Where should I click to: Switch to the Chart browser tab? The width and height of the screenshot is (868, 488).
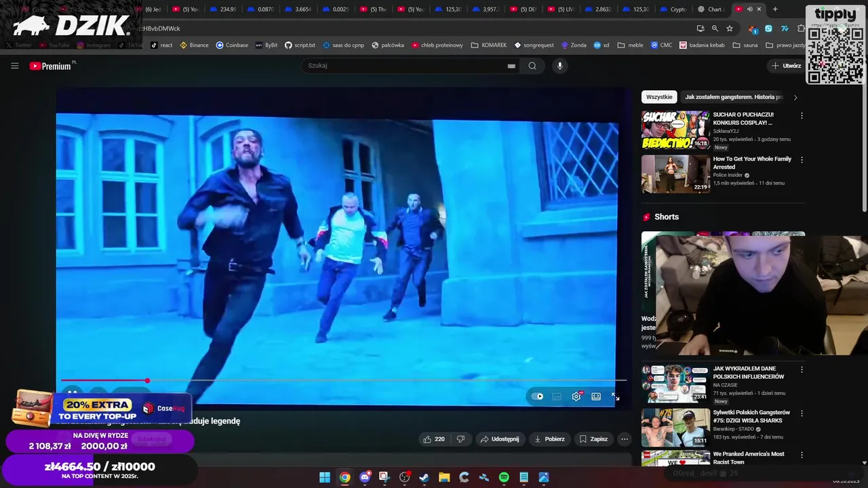(711, 9)
